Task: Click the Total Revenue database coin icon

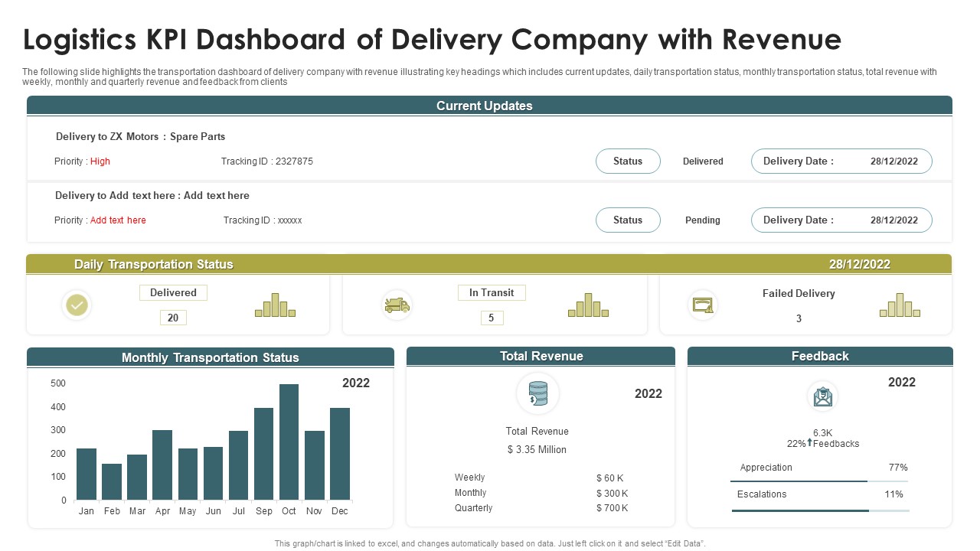Action: pyautogui.click(x=538, y=394)
